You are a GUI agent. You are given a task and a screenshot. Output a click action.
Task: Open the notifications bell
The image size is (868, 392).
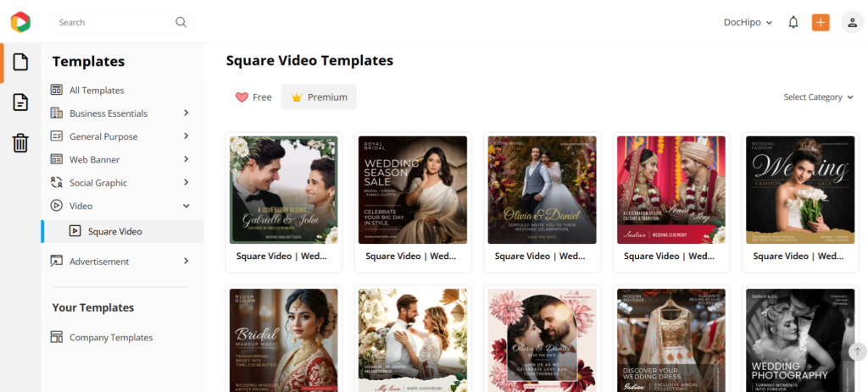(x=793, y=23)
